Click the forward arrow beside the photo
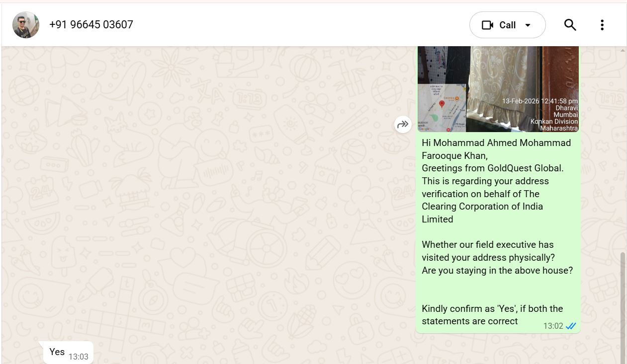Image resolution: width=627 pixels, height=364 pixels. click(403, 124)
